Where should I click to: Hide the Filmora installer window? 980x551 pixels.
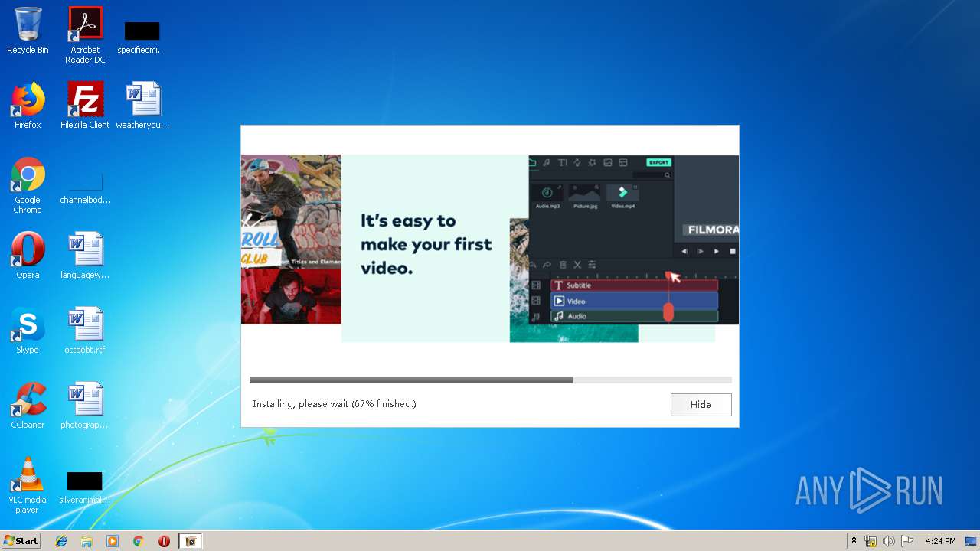(x=701, y=405)
